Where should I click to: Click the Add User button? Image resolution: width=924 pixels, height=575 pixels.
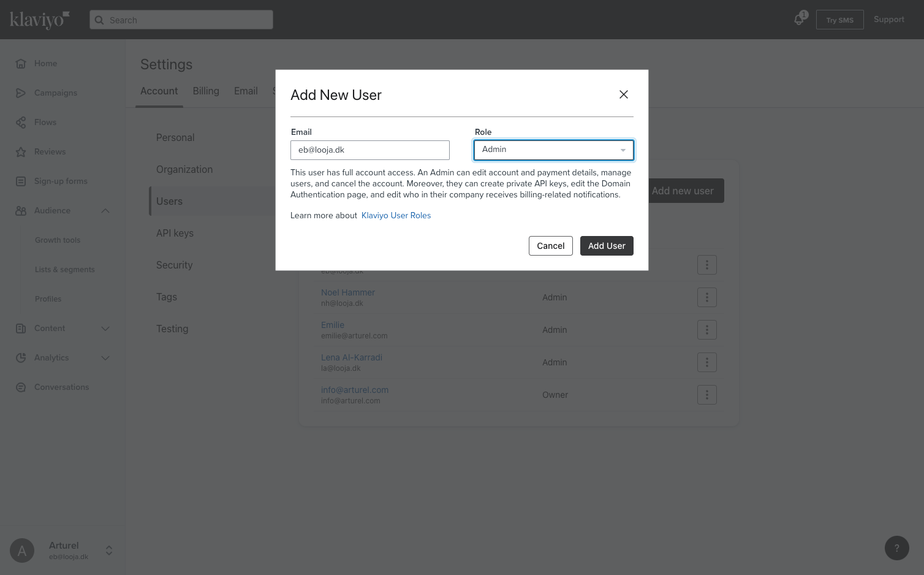point(607,246)
